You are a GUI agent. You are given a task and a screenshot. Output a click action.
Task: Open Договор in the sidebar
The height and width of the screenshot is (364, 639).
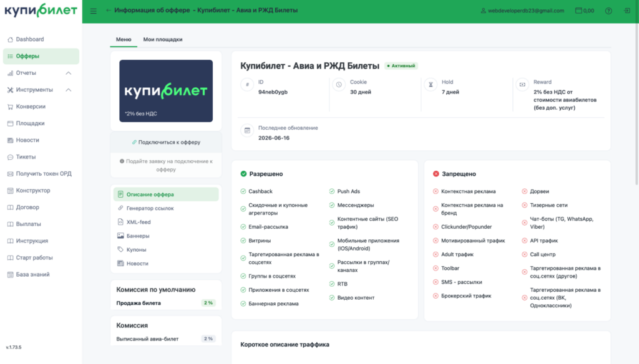[x=41, y=208]
